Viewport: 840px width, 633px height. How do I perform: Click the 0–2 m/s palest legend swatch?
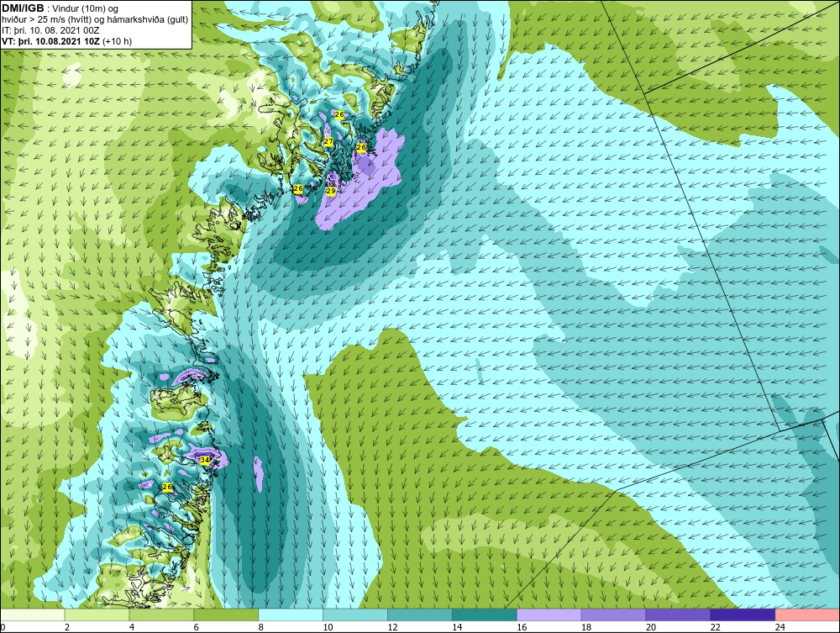pos(32,615)
